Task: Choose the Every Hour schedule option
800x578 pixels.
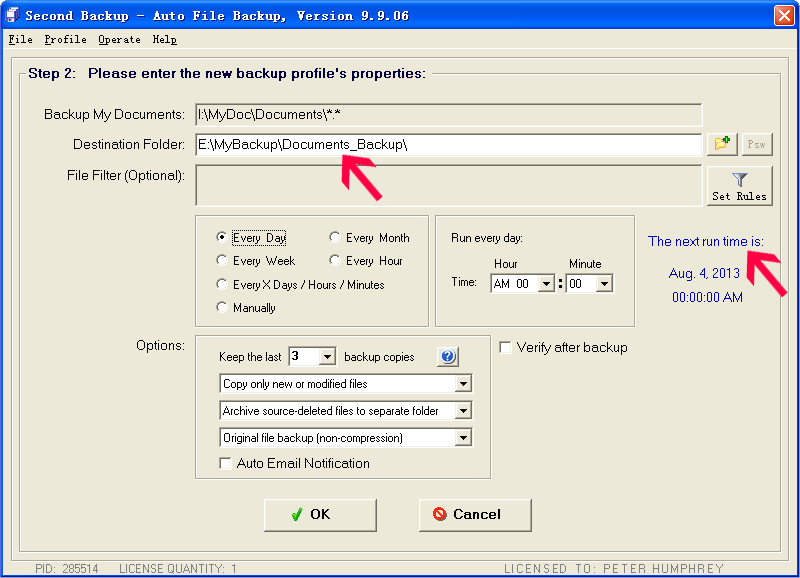Action: point(335,261)
